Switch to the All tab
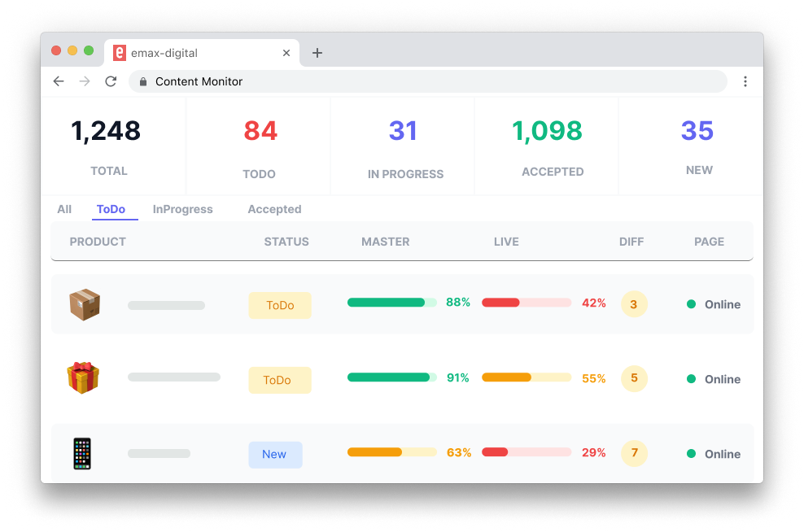This screenshot has height=532, width=804. [64, 209]
